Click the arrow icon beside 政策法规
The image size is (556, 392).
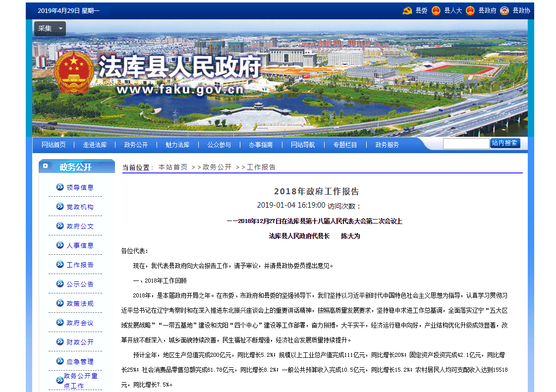60,303
